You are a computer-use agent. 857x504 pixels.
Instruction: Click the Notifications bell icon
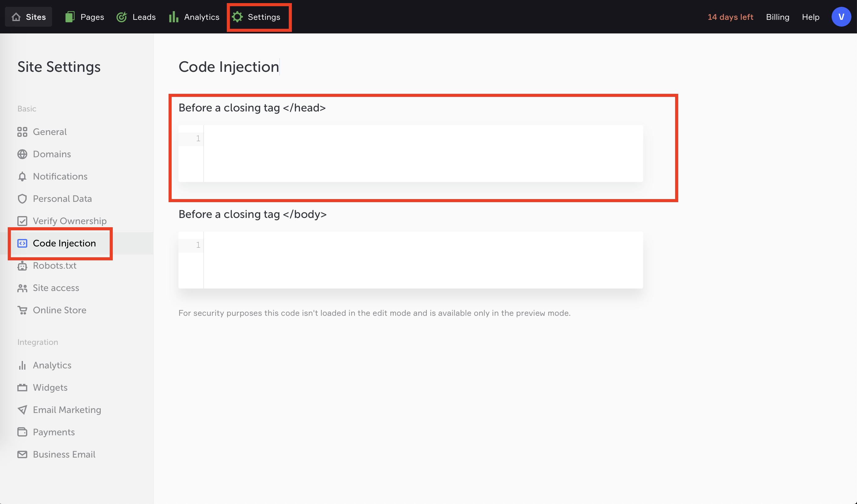click(22, 176)
